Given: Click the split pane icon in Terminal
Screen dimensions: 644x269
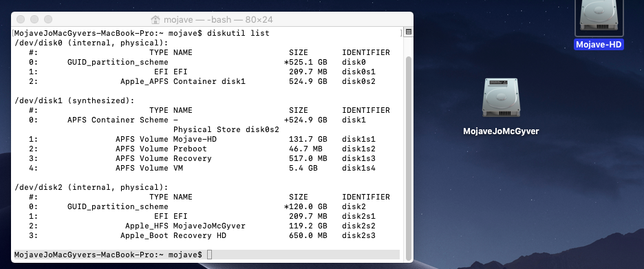Looking at the screenshot, I should click(408, 32).
